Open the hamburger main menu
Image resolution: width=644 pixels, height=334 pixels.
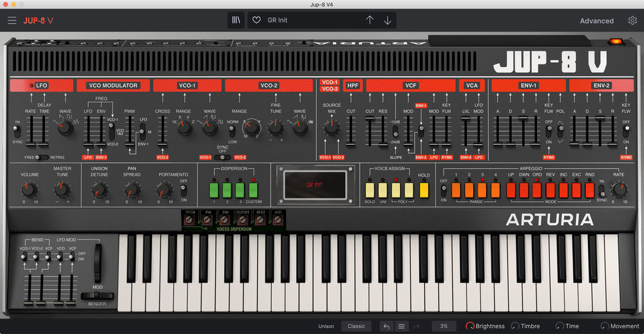(x=12, y=20)
